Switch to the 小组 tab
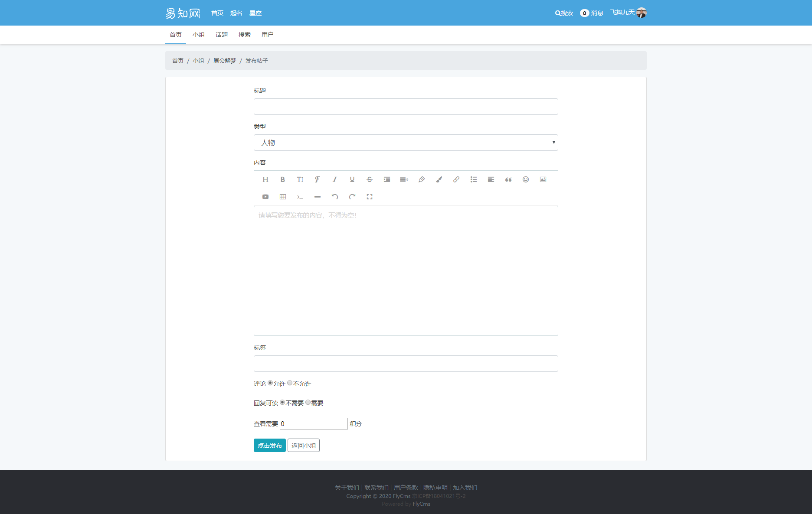Viewport: 812px width, 514px height. pyautogui.click(x=199, y=35)
